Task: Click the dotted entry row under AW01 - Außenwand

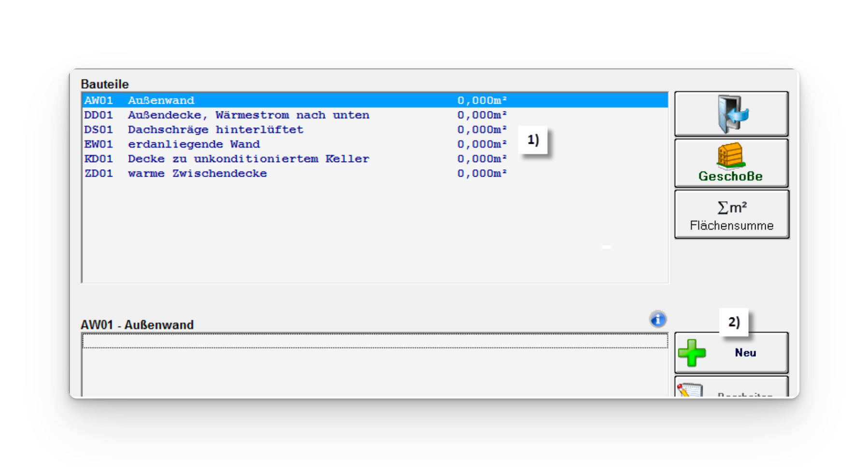Action: [x=375, y=341]
